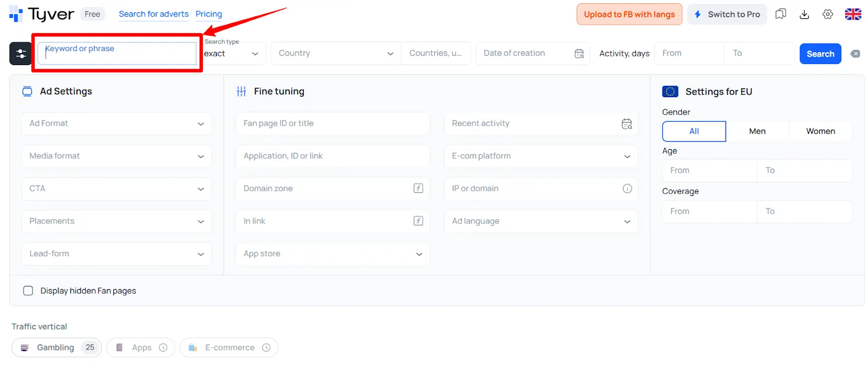
Task: Focus the Keyword or phrase field
Action: [117, 53]
